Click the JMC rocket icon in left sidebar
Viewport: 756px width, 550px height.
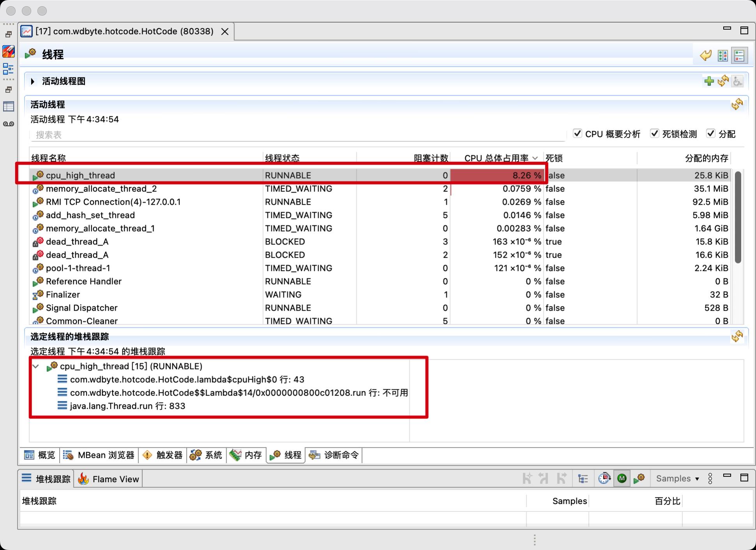click(8, 51)
